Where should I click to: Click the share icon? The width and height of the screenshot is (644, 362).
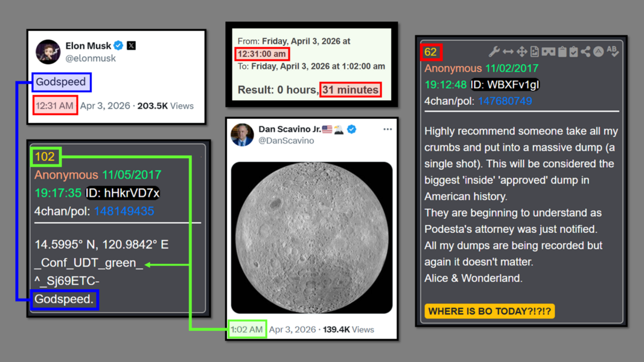click(585, 52)
